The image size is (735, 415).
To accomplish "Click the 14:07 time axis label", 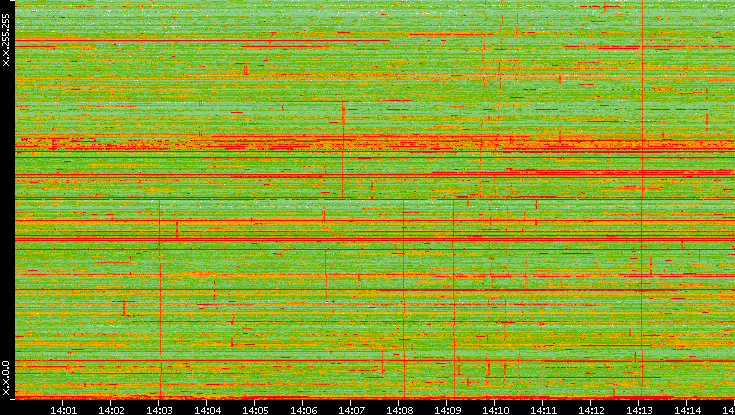I will click(x=352, y=410).
